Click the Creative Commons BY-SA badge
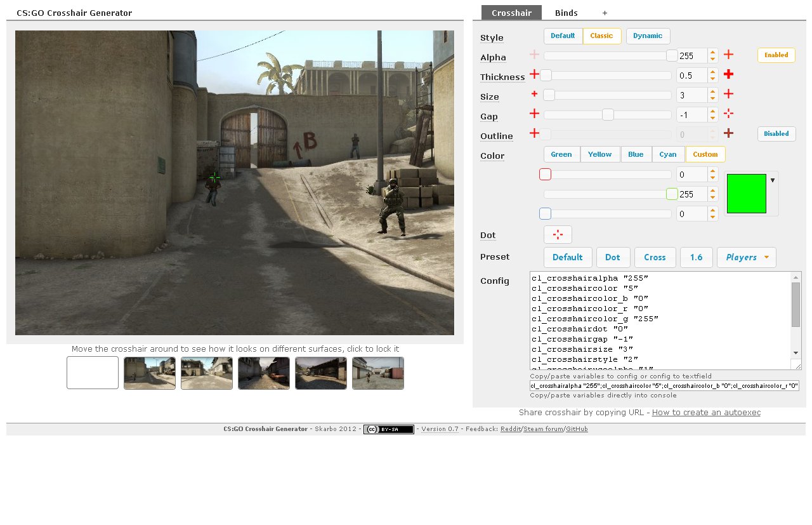Screen dimensions: 812x525 tap(388, 429)
